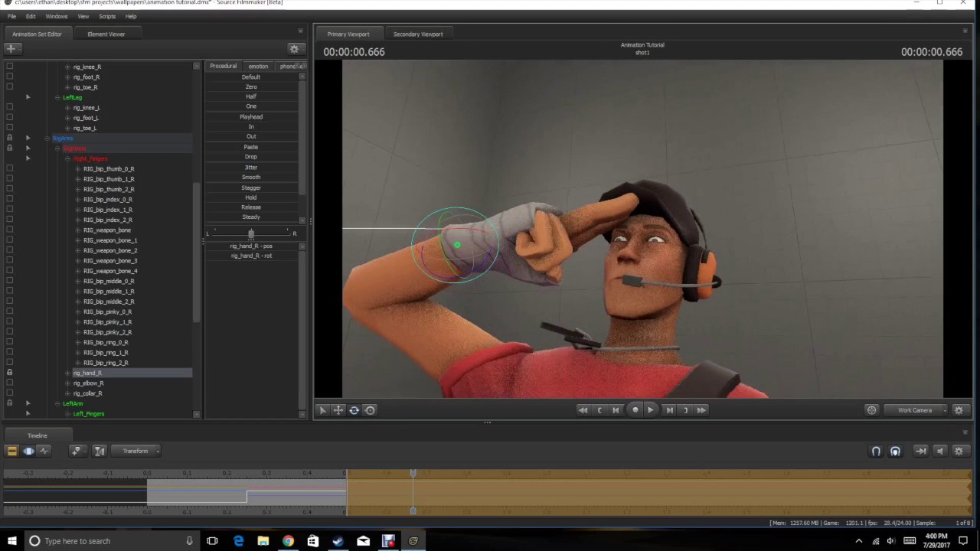The width and height of the screenshot is (980, 551).
Task: Apply the Zero procedural preset
Action: coord(251,87)
